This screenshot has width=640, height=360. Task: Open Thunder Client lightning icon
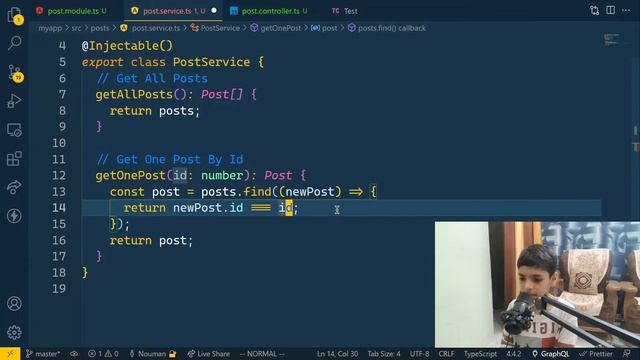(14, 216)
